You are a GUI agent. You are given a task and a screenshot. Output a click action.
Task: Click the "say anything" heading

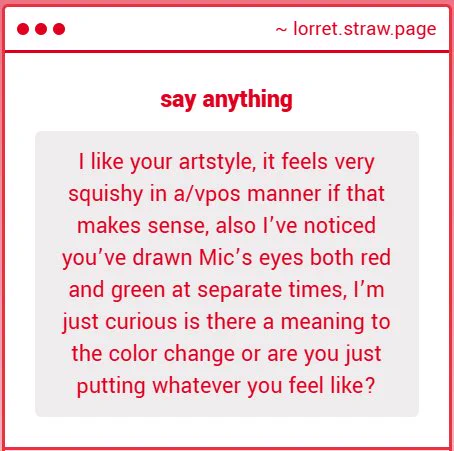[x=226, y=100]
